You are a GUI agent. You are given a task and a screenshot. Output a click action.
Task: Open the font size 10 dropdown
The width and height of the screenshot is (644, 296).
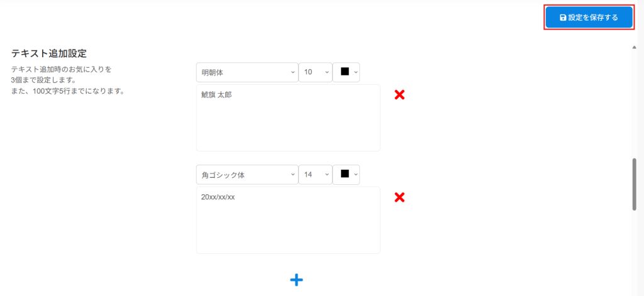coord(316,72)
